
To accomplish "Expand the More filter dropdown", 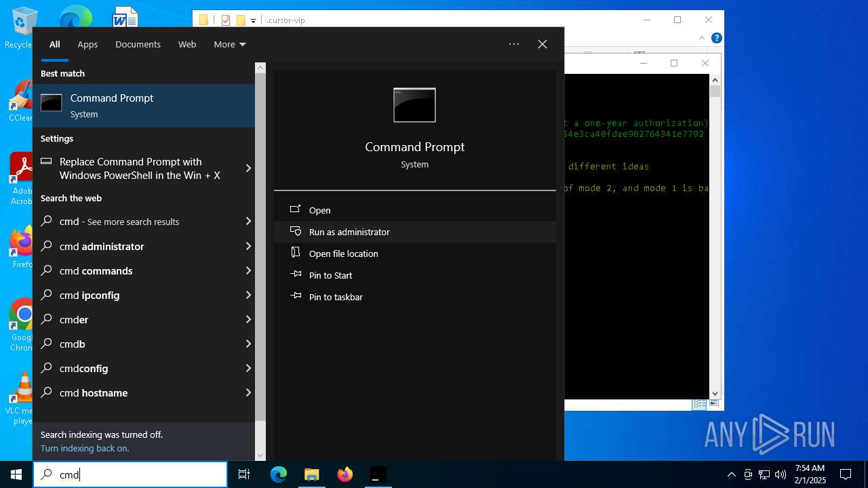I will [229, 44].
